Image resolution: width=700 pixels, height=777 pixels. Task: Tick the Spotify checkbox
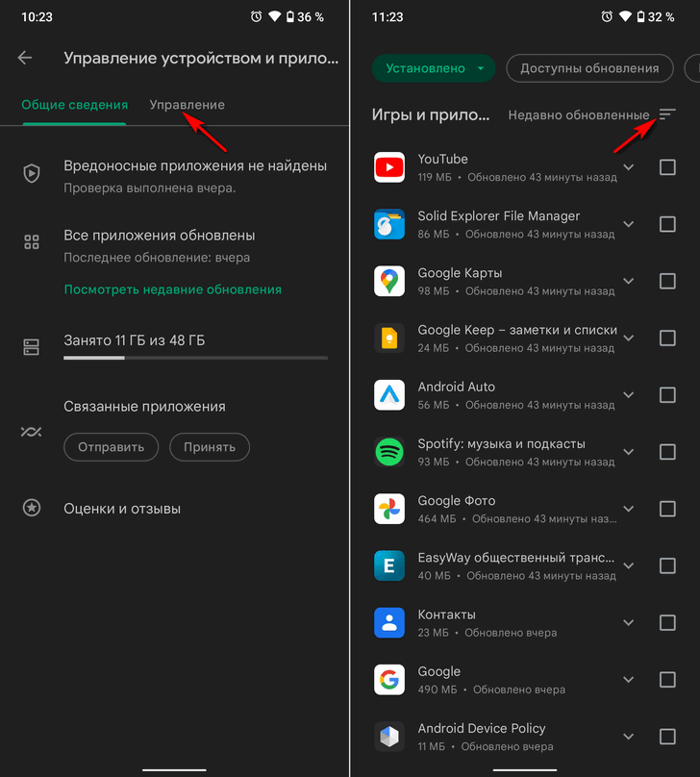[x=667, y=452]
